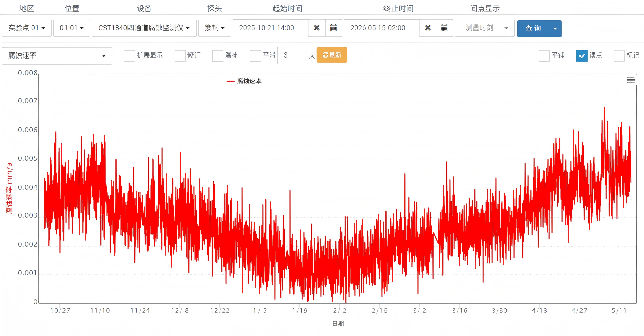The width and height of the screenshot is (644, 336).
Task: Clear the end time with the X icon
Action: (427, 28)
